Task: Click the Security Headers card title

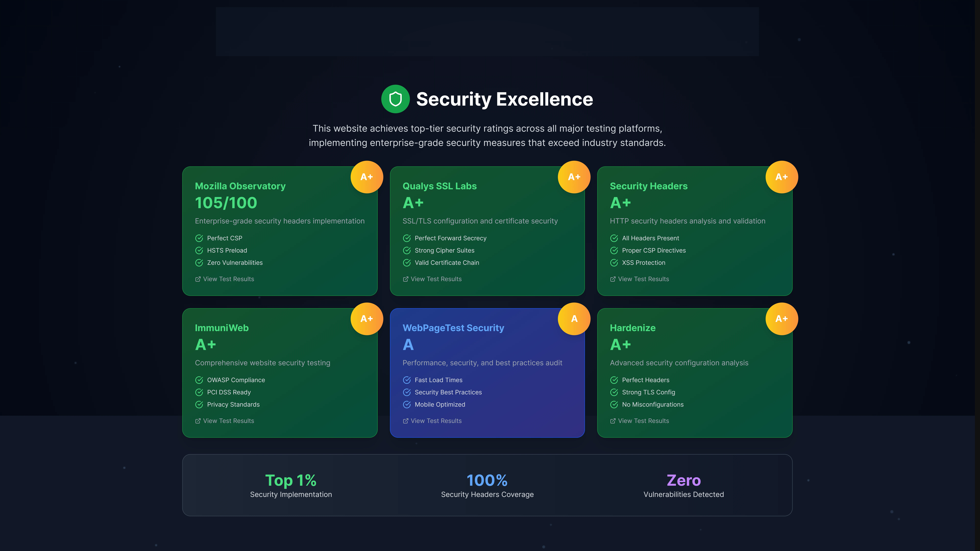Action: coord(649,186)
